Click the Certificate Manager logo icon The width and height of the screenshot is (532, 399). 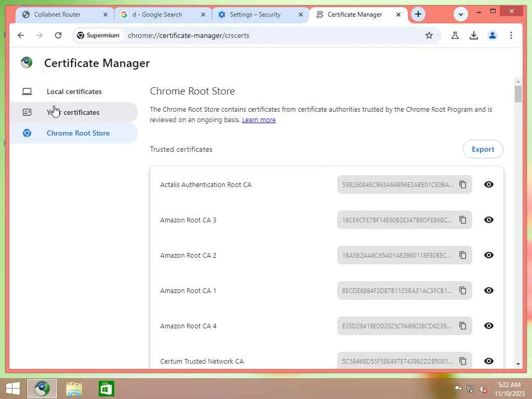click(26, 62)
